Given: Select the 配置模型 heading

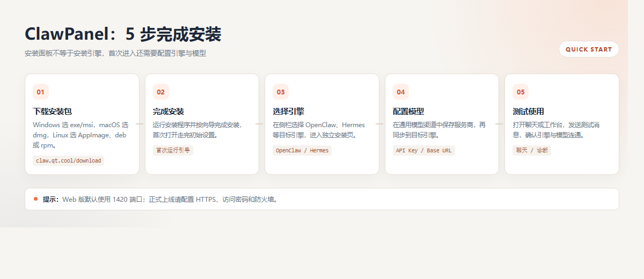Looking at the screenshot, I should point(408,112).
